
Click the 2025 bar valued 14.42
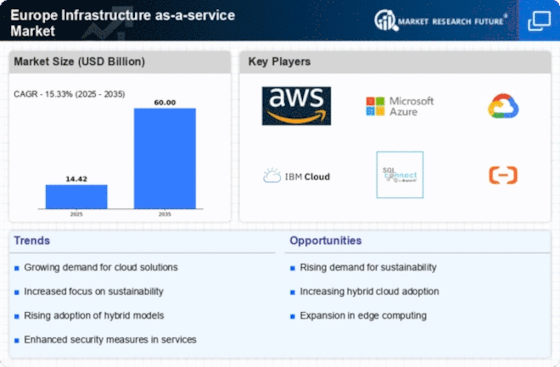[x=76, y=197]
